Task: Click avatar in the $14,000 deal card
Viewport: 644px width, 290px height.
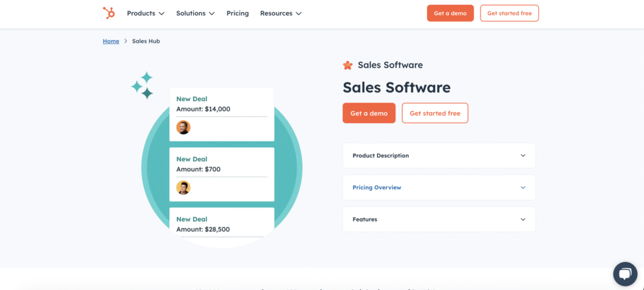Action: pyautogui.click(x=183, y=127)
